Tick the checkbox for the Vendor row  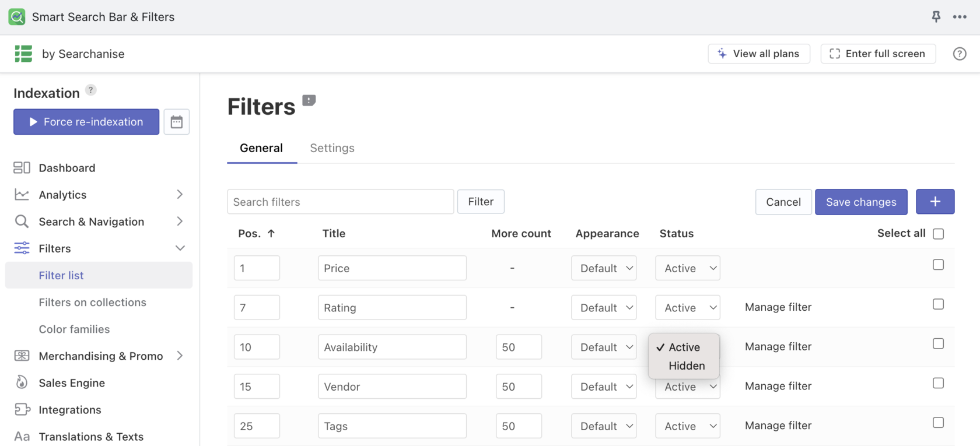(938, 383)
